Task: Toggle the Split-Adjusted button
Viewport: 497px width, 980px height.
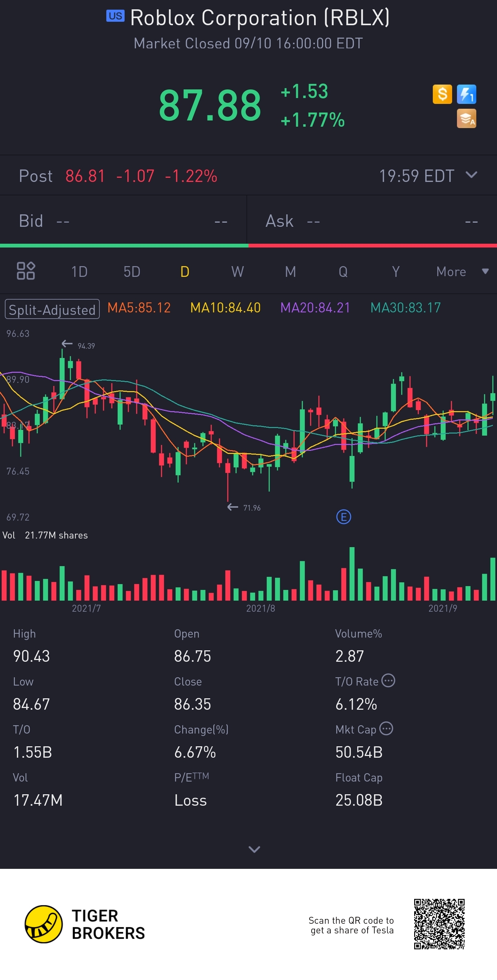Action: (52, 309)
